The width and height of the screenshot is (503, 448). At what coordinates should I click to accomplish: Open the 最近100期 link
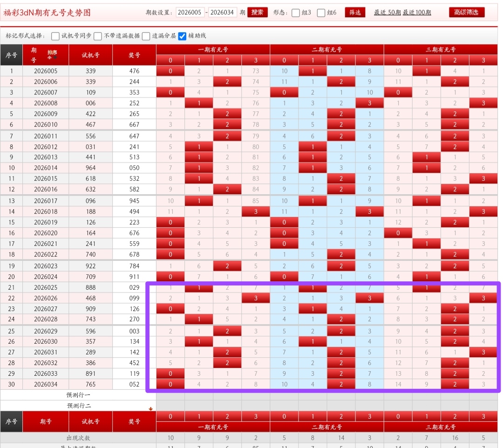(x=417, y=13)
